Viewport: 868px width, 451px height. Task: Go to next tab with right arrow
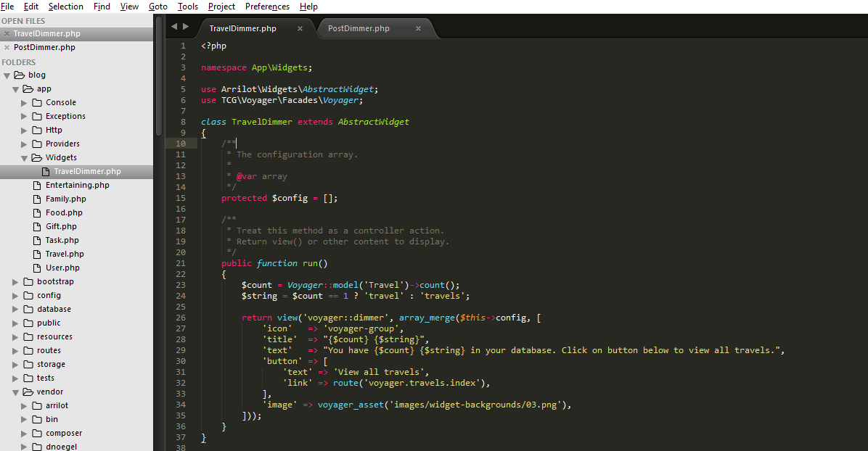click(x=186, y=26)
